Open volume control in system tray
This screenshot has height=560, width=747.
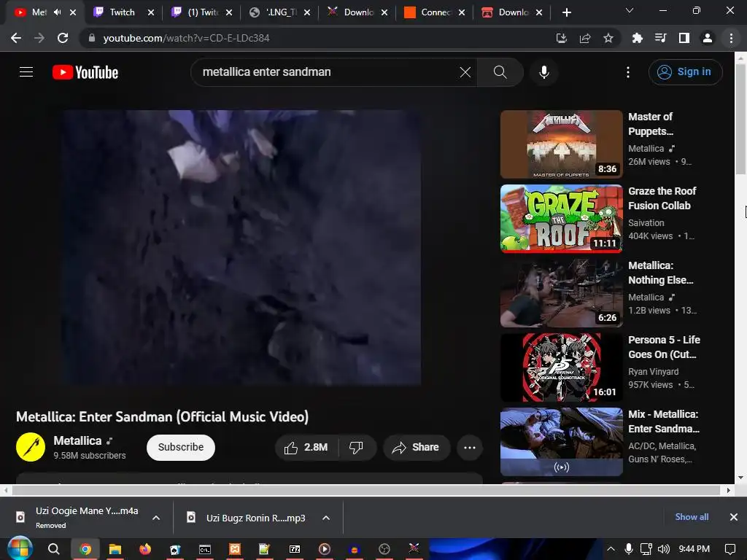663,549
